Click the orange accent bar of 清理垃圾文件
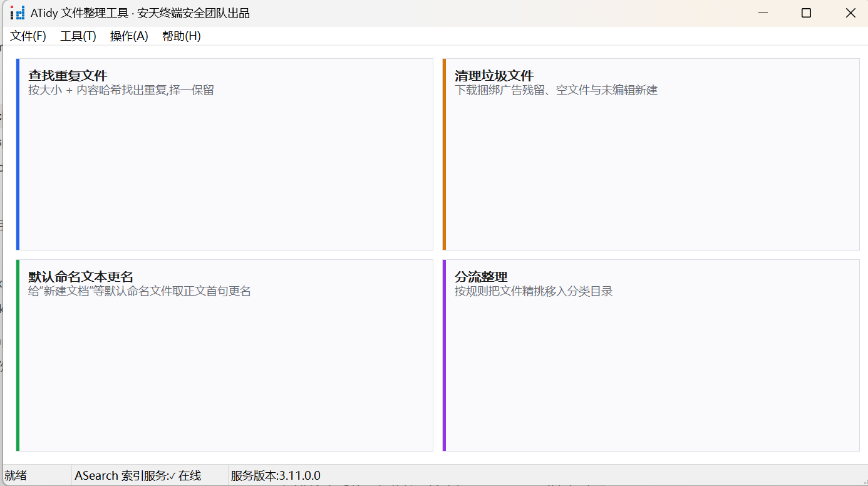The image size is (868, 486). click(445, 155)
